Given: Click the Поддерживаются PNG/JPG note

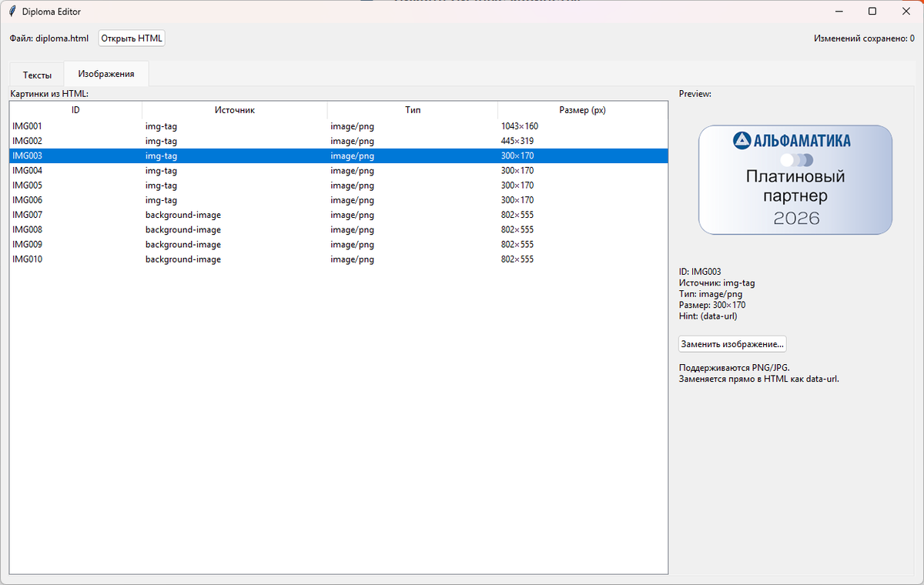Looking at the screenshot, I should [734, 368].
